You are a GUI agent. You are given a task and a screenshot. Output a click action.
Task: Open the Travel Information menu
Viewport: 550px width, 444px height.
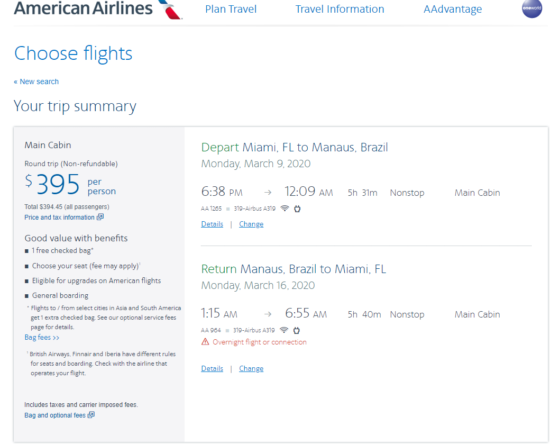point(340,9)
